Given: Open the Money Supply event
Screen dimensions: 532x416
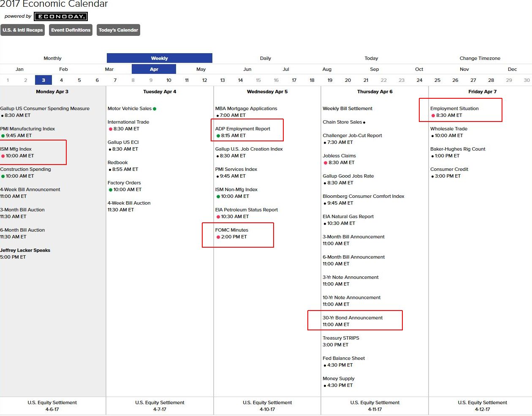Looking at the screenshot, I should (339, 378).
